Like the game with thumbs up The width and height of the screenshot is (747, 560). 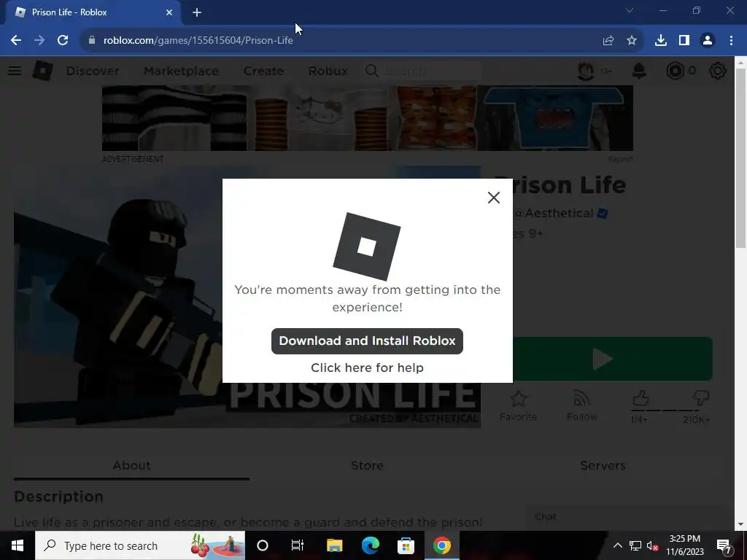click(640, 399)
